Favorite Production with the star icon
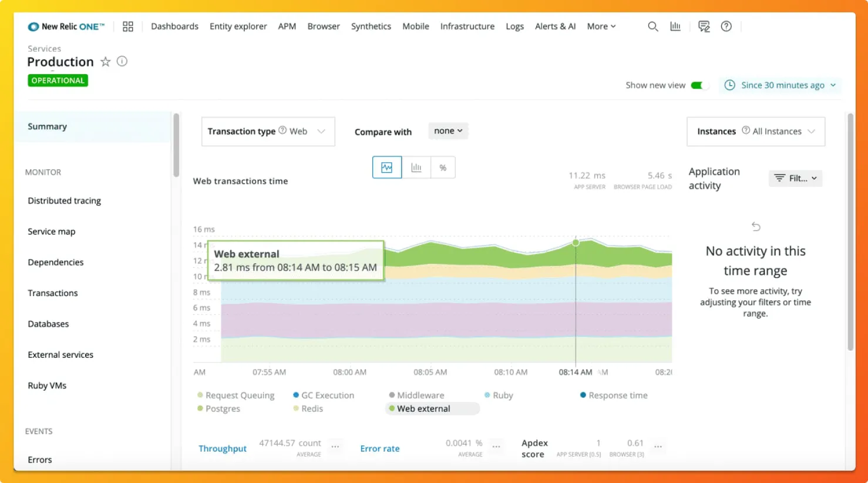The image size is (868, 483). click(x=106, y=62)
